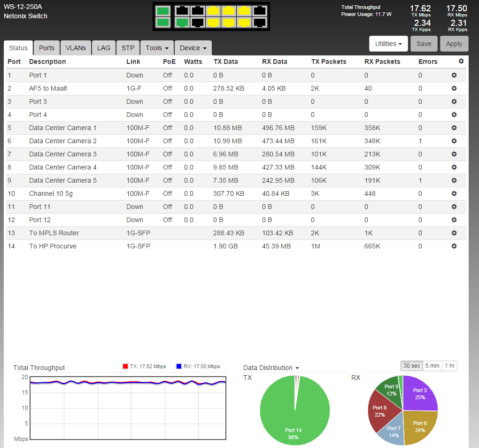Select the 1 hr time range

click(x=449, y=366)
